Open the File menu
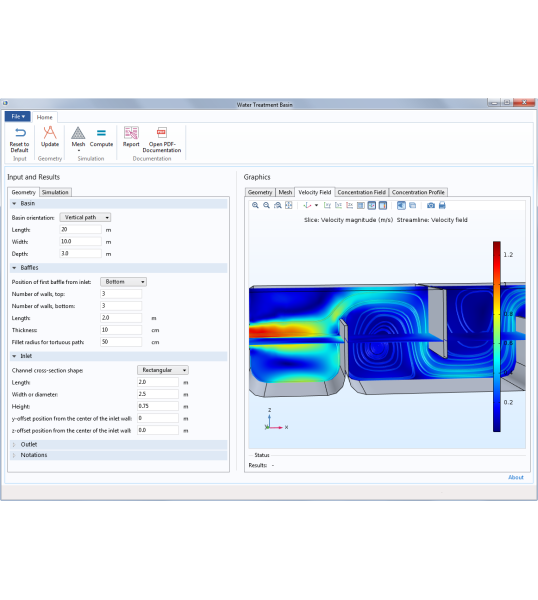This screenshot has width=538, height=600. point(18,116)
